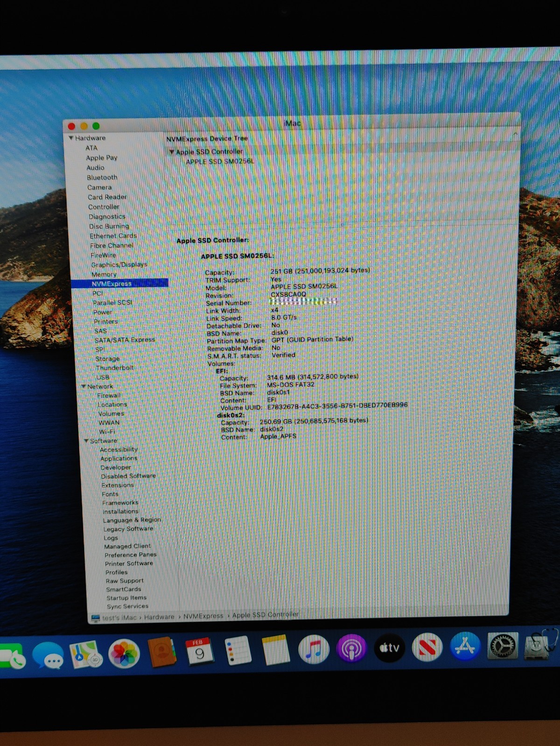
Task: Open the Messages app in the Dock
Action: [x=48, y=655]
